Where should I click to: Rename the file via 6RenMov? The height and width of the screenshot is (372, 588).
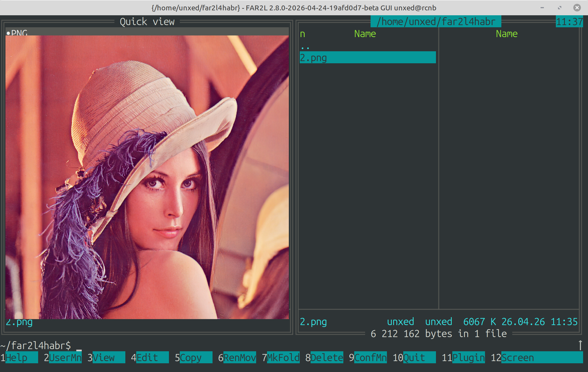(x=237, y=358)
